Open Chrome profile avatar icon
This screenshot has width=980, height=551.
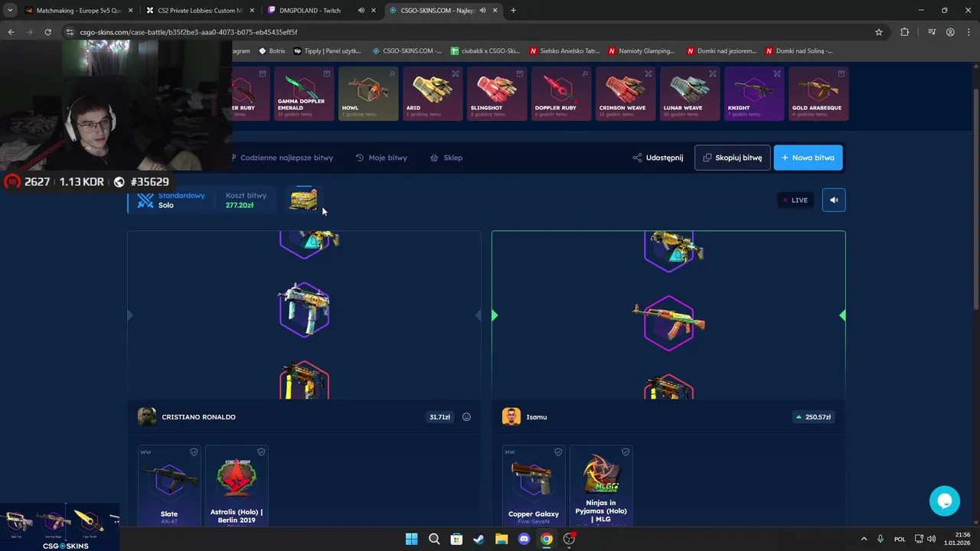pos(950,32)
